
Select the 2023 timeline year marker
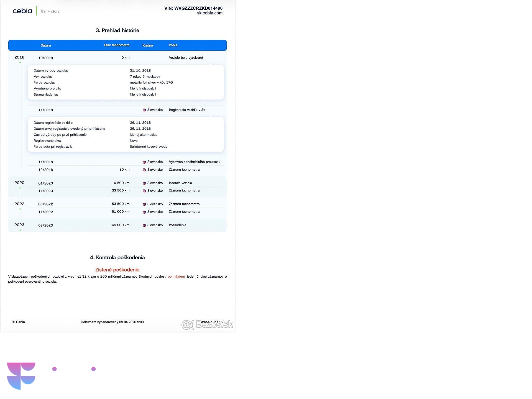[x=19, y=225]
